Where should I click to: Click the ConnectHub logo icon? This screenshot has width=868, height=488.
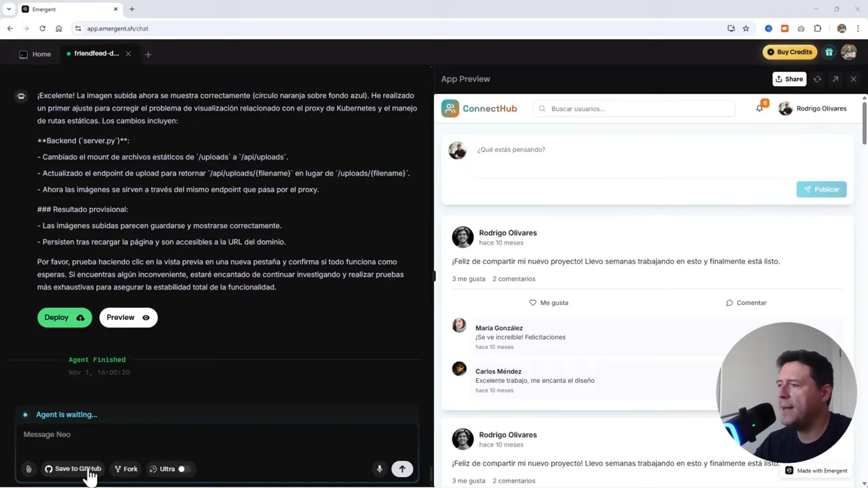click(x=450, y=108)
